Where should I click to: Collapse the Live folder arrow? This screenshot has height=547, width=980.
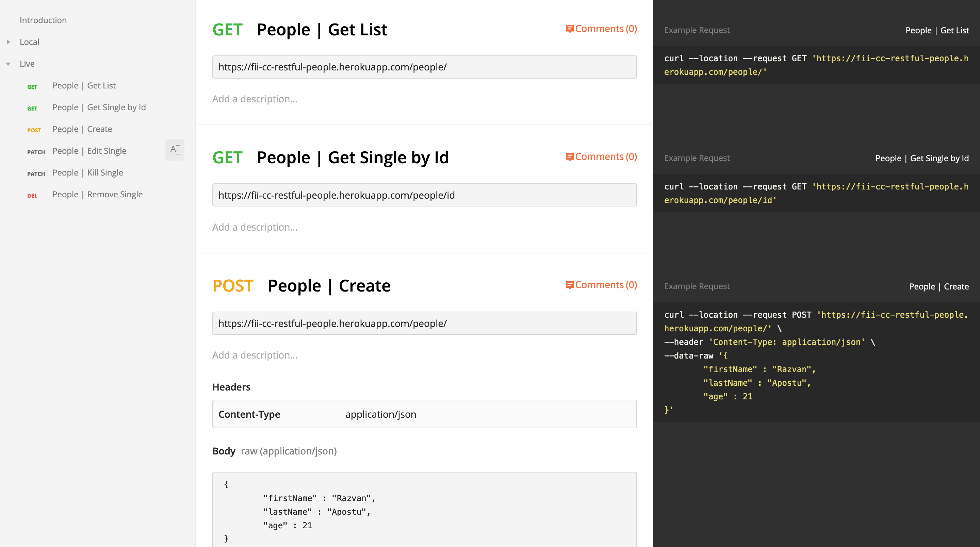(9, 64)
